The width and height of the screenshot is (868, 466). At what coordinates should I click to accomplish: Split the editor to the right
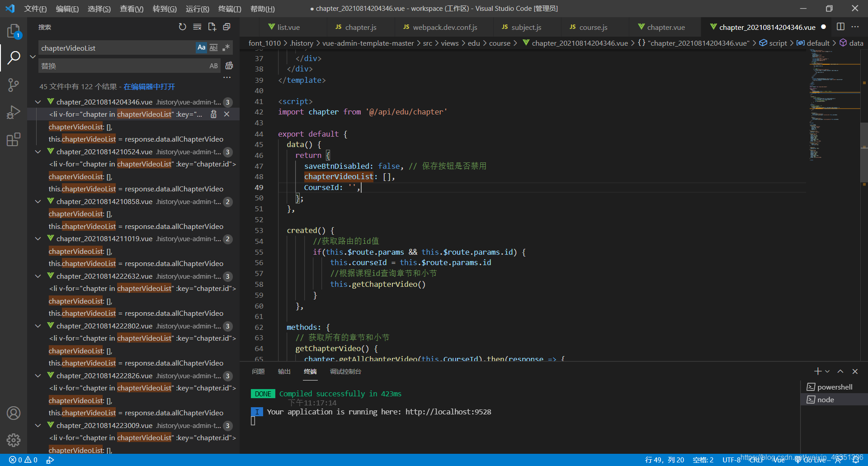840,27
